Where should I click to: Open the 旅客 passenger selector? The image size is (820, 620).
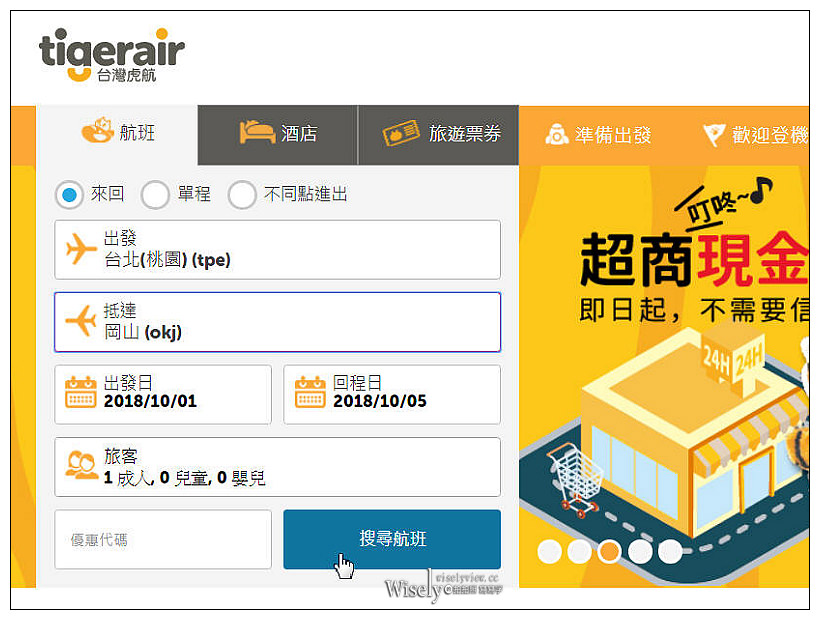tap(277, 466)
